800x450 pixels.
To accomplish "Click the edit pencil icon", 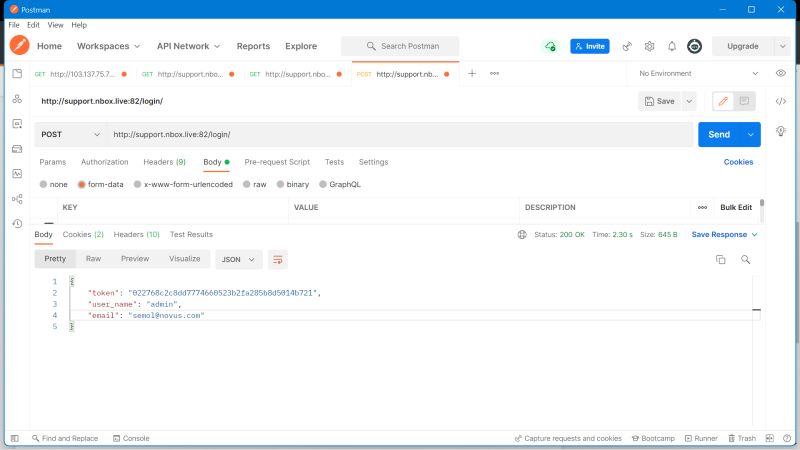I will [x=723, y=101].
